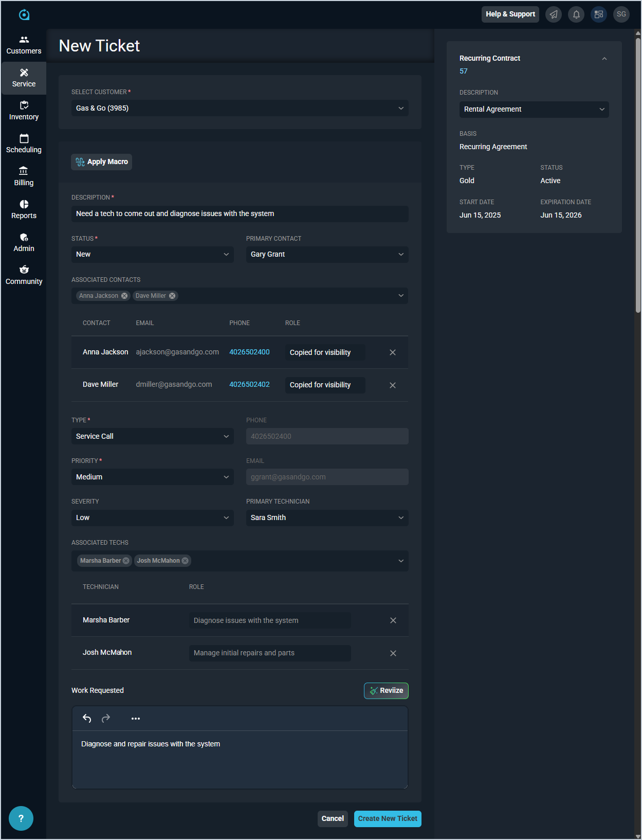Viewport: 642px width, 840px height.
Task: Collapse the Recurring Contract panel
Action: coord(604,59)
